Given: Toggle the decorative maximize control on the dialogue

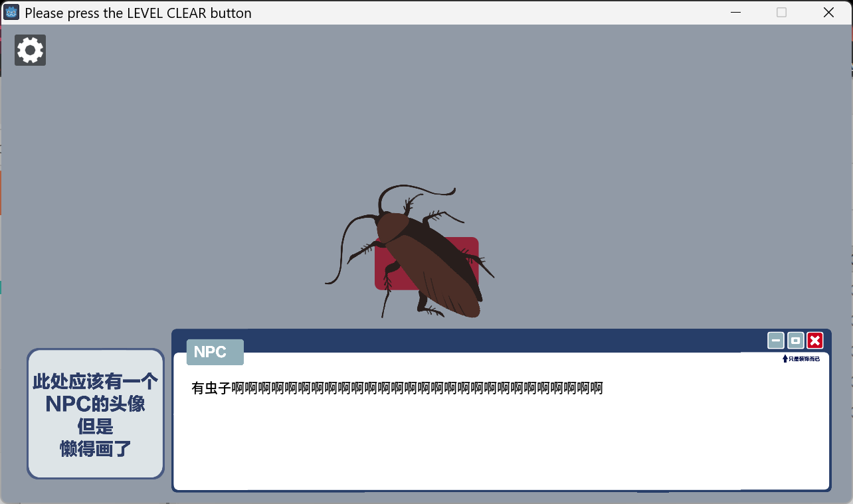Looking at the screenshot, I should point(795,340).
